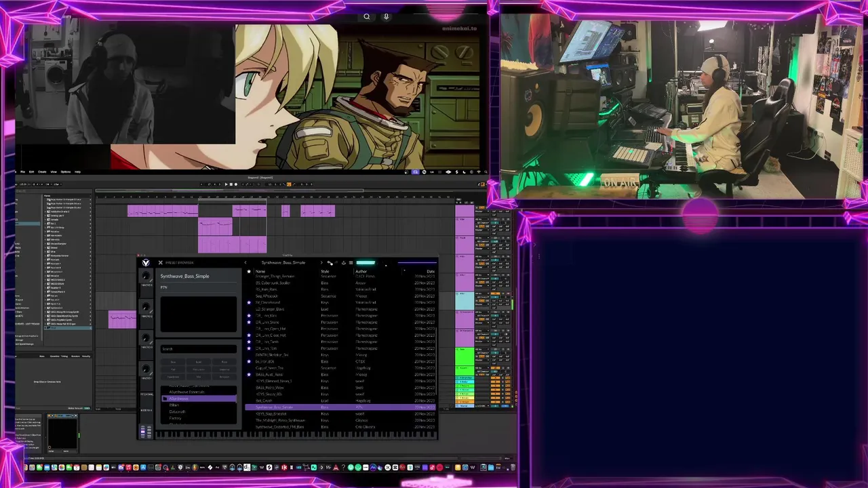Click the stop button in Ableton's transport

(231, 184)
